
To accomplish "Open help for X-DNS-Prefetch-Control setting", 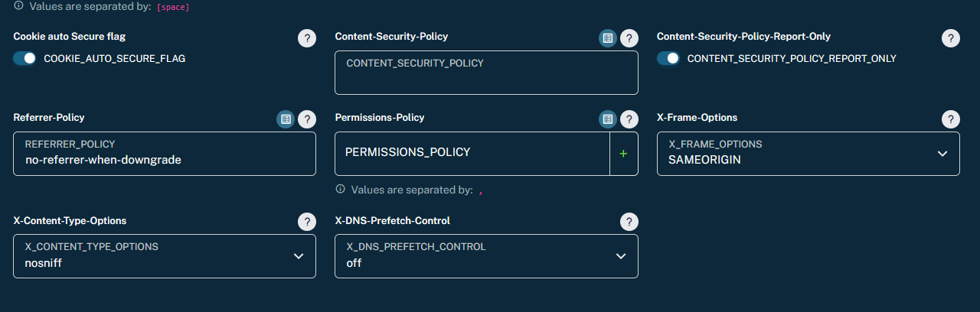I will 629,222.
